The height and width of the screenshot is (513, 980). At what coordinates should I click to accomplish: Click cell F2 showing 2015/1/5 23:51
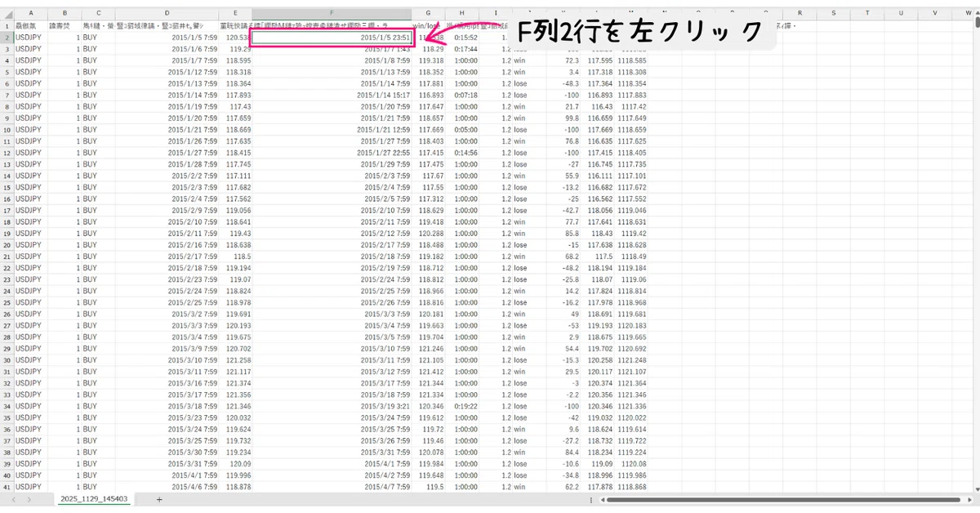point(332,37)
